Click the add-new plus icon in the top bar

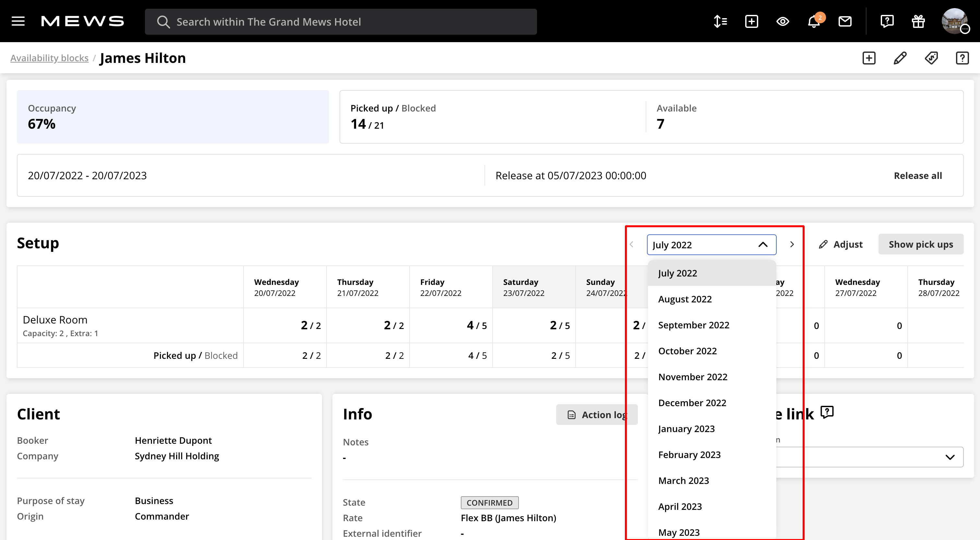coord(751,21)
